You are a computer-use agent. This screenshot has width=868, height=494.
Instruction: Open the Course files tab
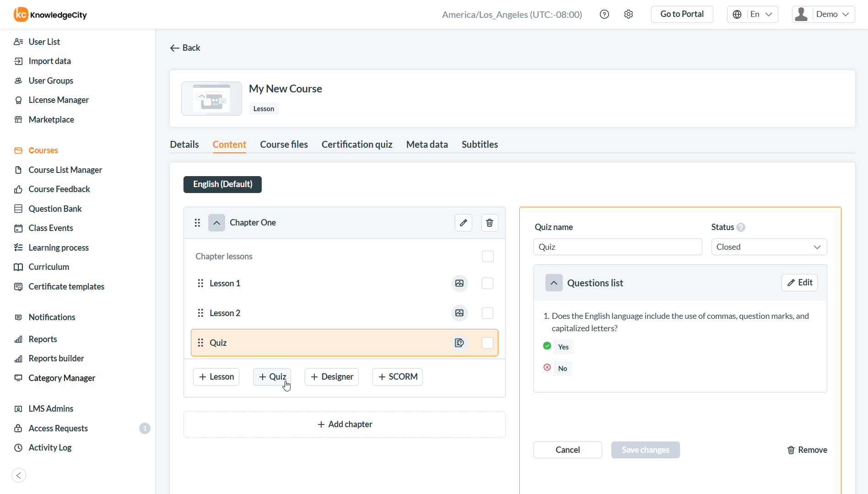[284, 145]
